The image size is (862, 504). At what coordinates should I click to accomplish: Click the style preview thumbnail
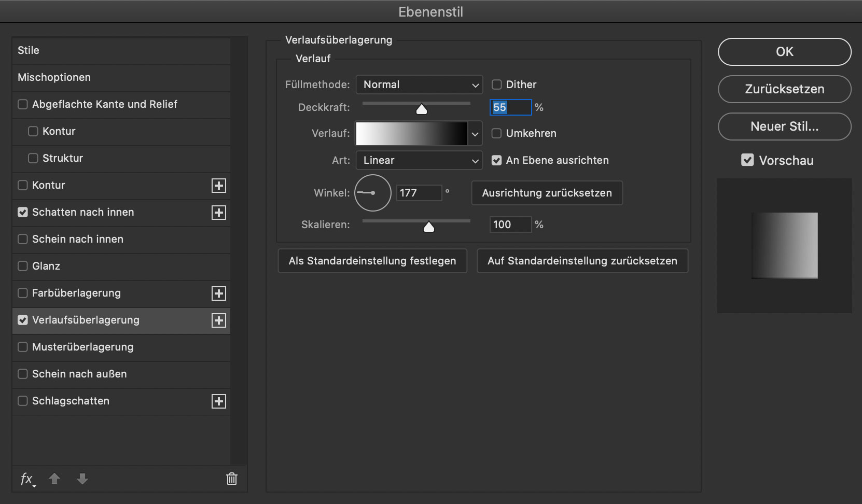[785, 246]
